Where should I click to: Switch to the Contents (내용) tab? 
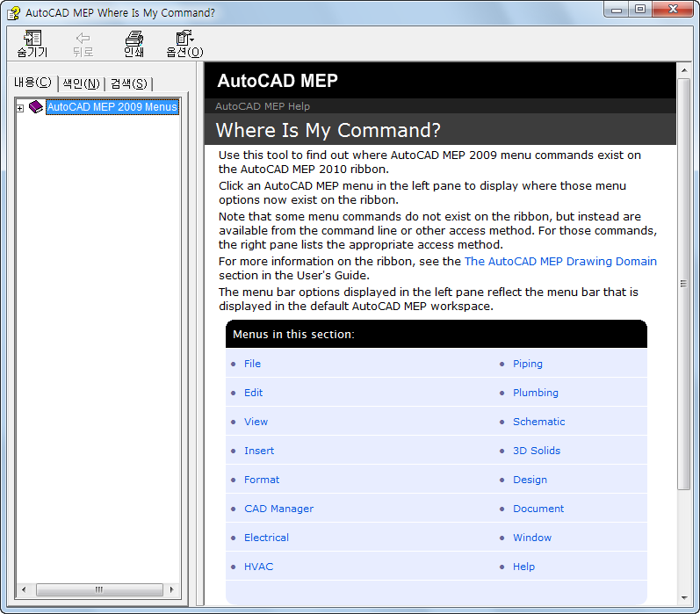pos(33,83)
